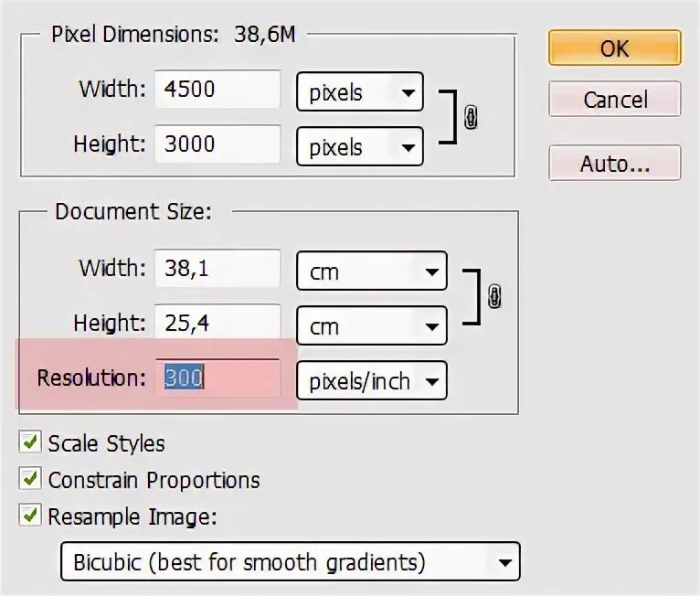Open pixel Width units dropdown
This screenshot has height=596, width=700.
click(359, 92)
